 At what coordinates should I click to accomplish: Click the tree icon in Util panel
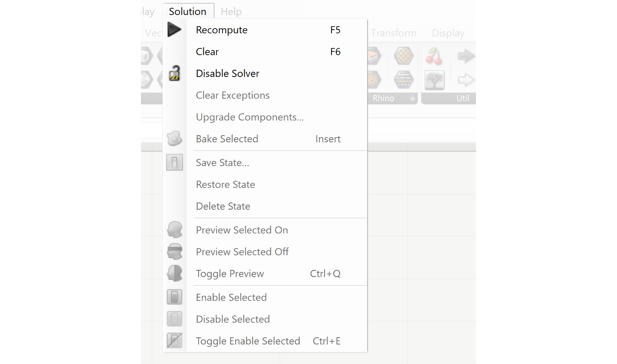(x=434, y=80)
